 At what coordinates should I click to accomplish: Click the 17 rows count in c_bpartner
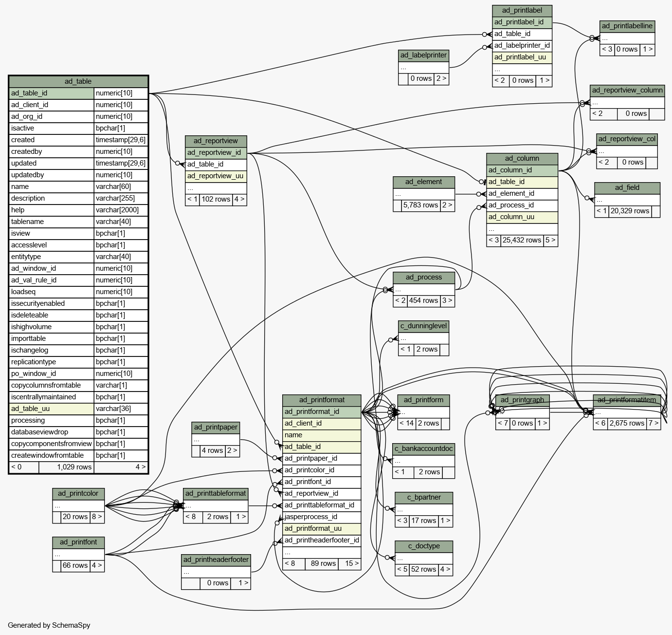coord(423,521)
